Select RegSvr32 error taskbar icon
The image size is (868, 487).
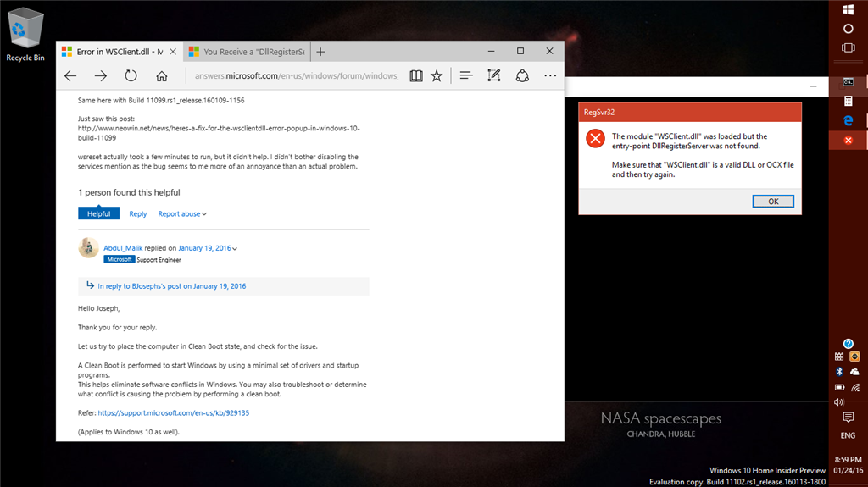pos(848,140)
